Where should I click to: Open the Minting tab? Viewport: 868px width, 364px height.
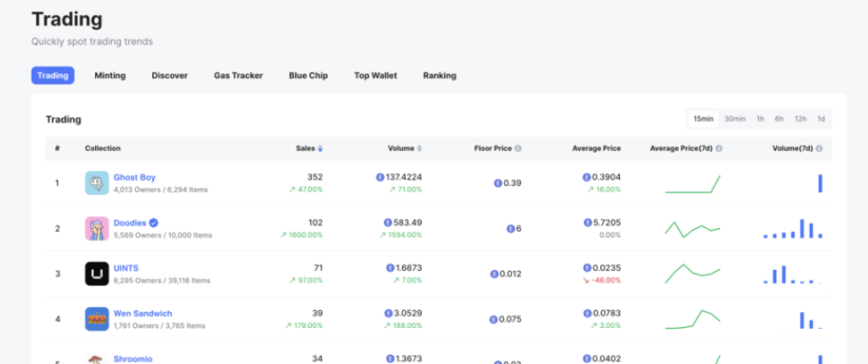click(x=110, y=76)
